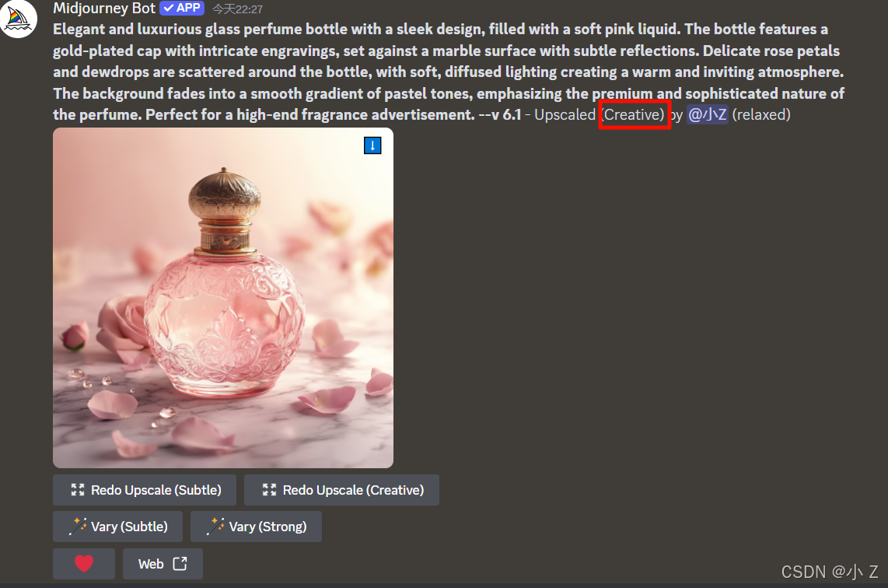Choose Redo Upscale (Subtle) label
Screen dimensions: 888x588
coord(156,490)
